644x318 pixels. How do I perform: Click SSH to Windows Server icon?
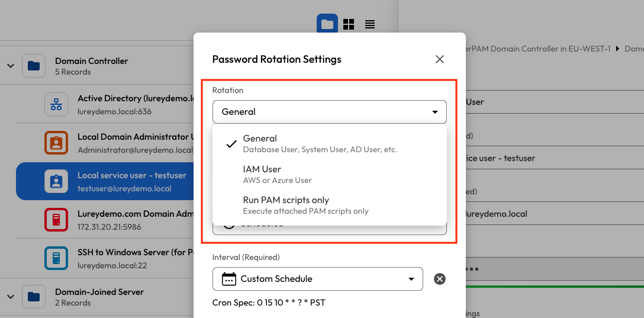pyautogui.click(x=56, y=258)
